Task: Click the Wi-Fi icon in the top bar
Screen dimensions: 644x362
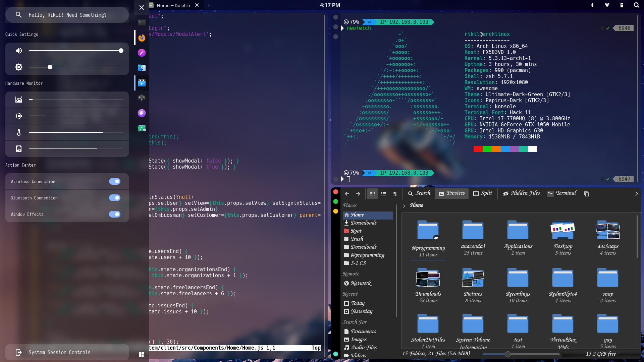Action: (607, 5)
